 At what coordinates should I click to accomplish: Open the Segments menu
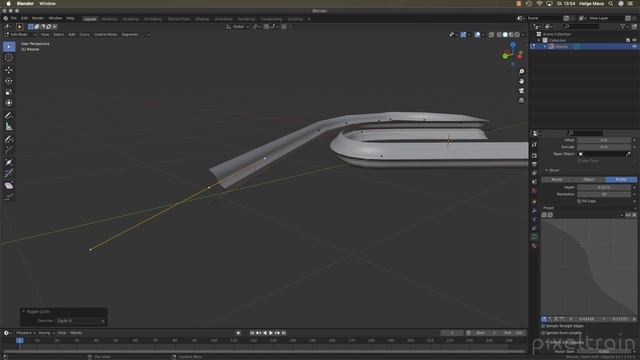coord(130,35)
